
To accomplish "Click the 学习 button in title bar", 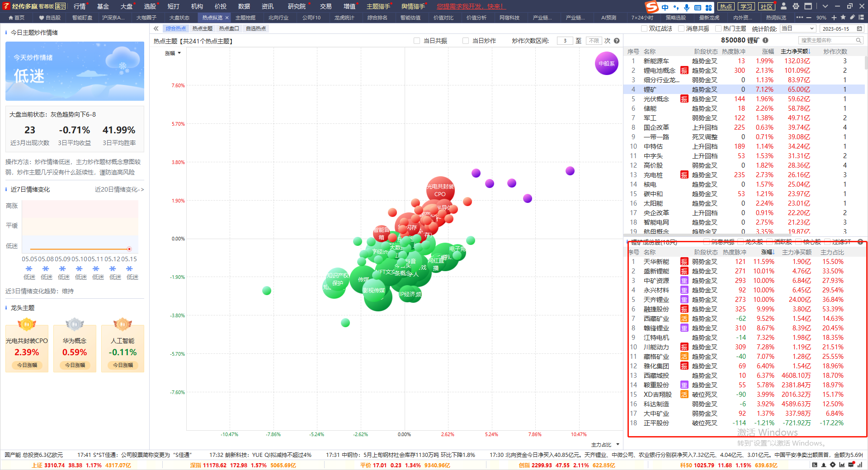I will pos(746,6).
